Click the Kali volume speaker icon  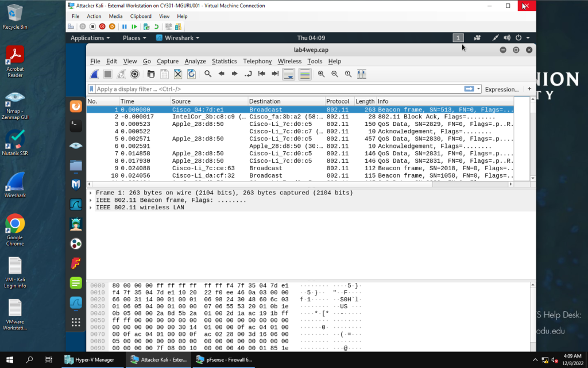[x=507, y=38]
